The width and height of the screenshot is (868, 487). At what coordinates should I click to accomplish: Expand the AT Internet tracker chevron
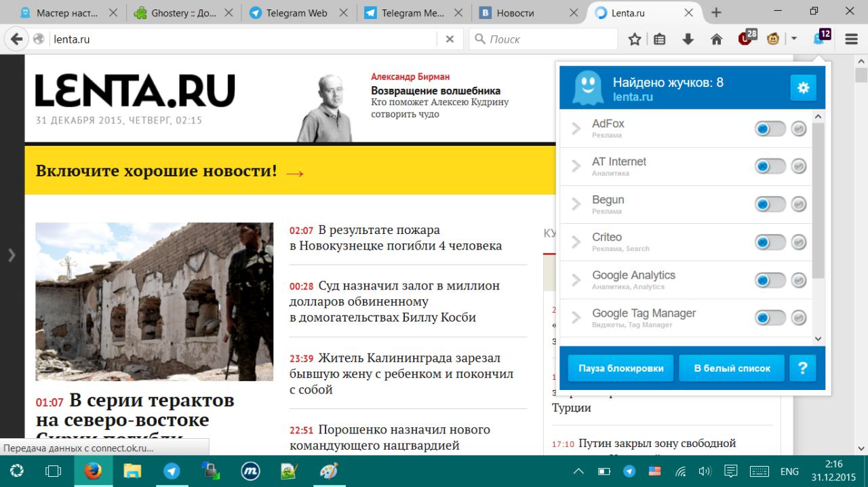coord(576,166)
